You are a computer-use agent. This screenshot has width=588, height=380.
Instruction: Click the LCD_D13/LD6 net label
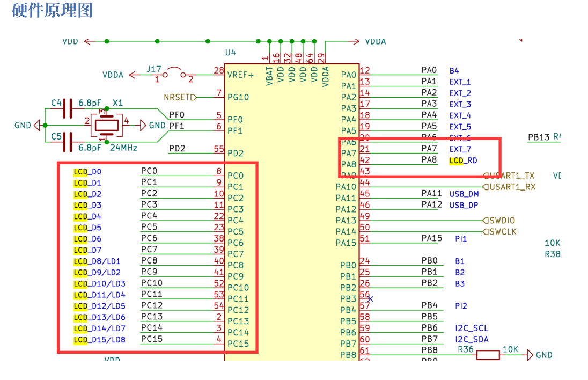point(99,318)
